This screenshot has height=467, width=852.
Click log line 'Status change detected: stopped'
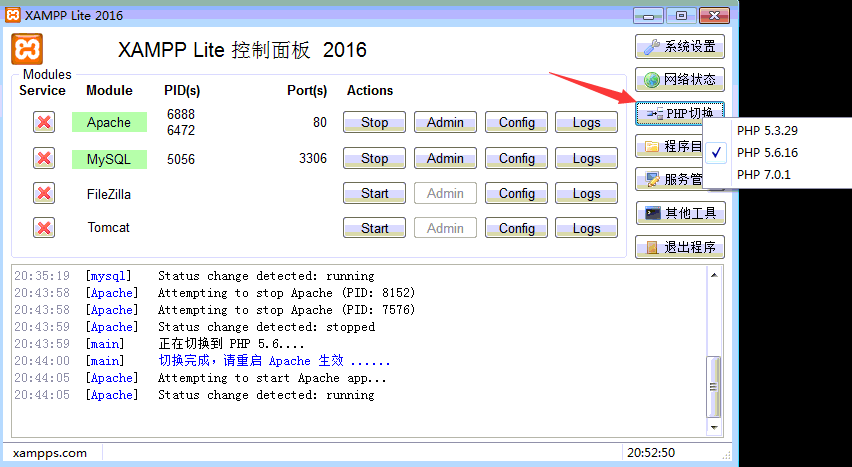[266, 327]
